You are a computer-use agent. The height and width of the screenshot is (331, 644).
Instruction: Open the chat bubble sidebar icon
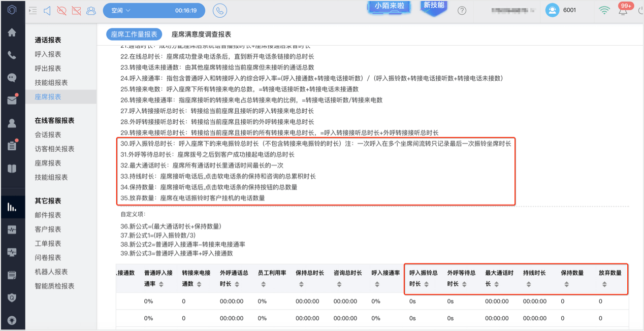[12, 78]
